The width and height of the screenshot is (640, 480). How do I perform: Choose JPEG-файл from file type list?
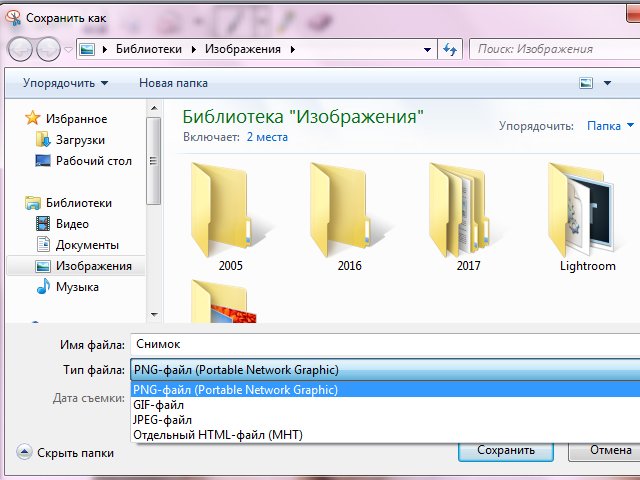(x=385, y=420)
